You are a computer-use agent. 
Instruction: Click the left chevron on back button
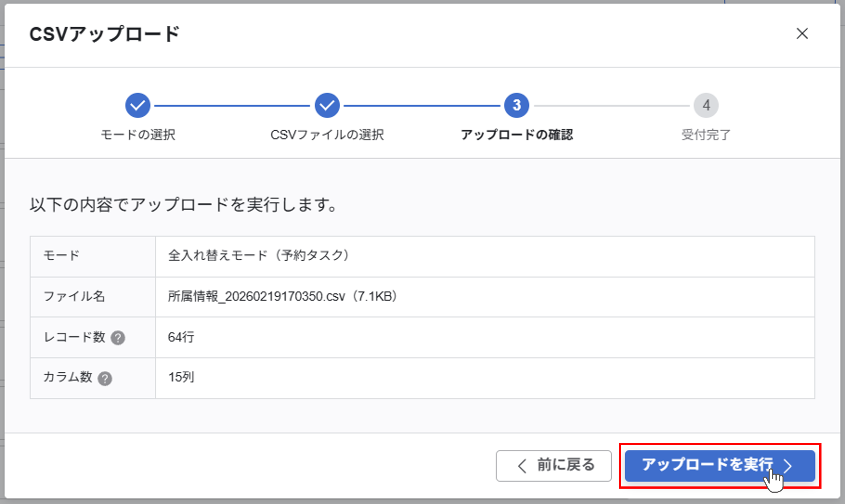point(522,466)
